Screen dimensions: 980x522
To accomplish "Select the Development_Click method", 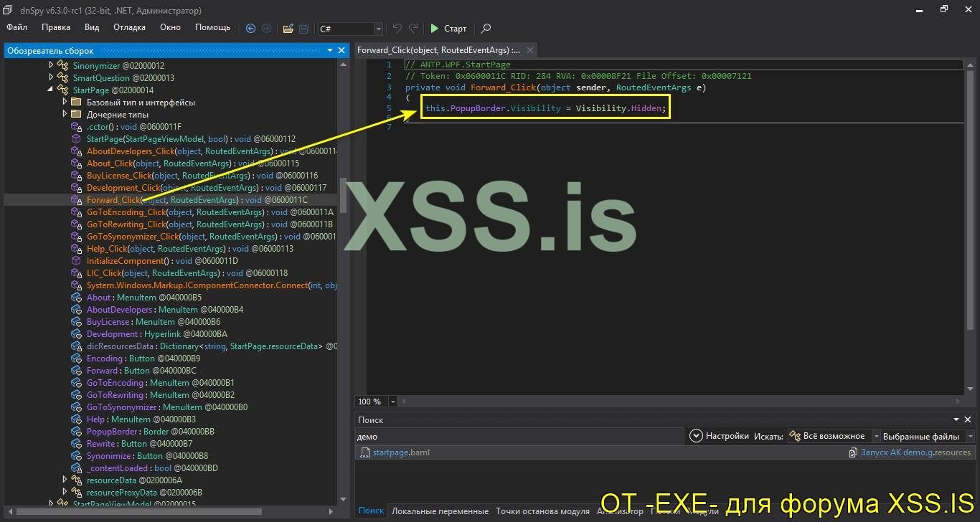I will tap(206, 187).
